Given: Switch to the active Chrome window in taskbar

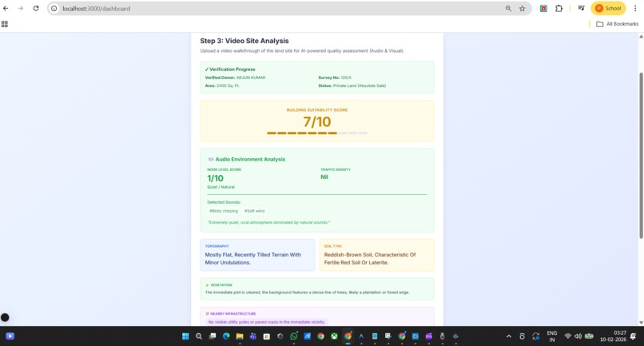Looking at the screenshot, I should pos(348,336).
